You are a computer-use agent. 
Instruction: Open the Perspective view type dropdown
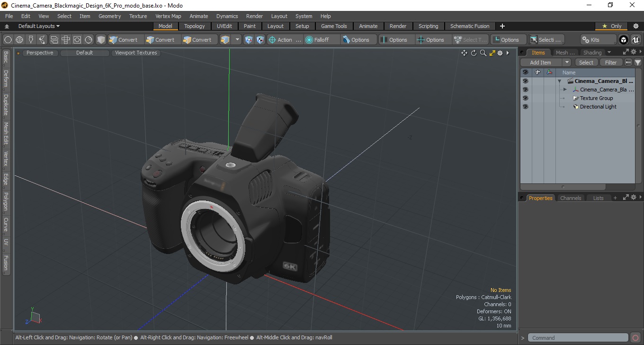pos(40,53)
